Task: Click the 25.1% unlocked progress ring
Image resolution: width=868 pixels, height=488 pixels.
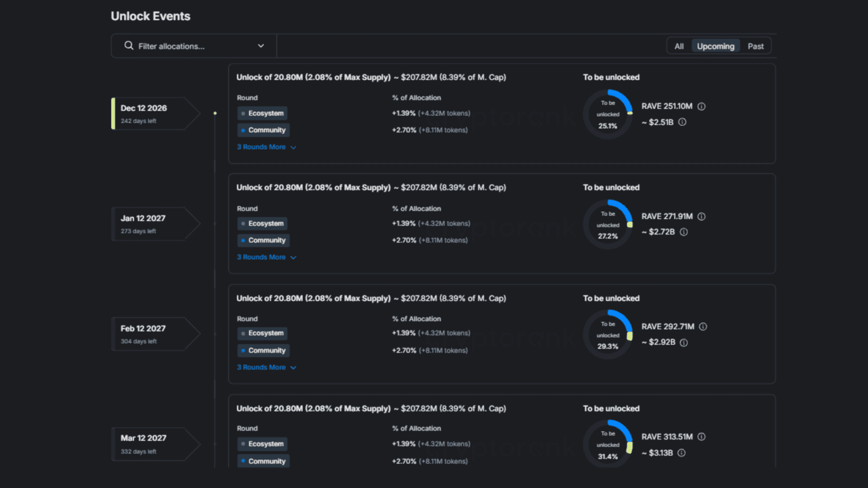Action: 608,115
